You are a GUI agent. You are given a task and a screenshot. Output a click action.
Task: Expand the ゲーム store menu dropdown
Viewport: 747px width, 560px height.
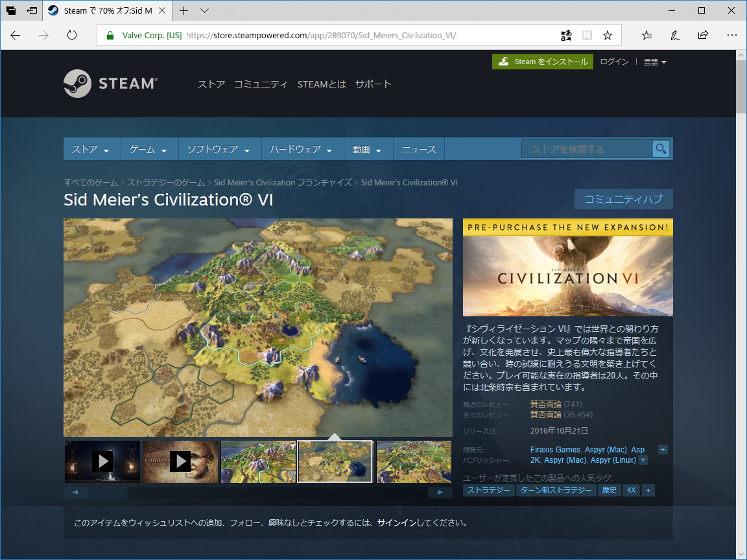[x=149, y=148]
